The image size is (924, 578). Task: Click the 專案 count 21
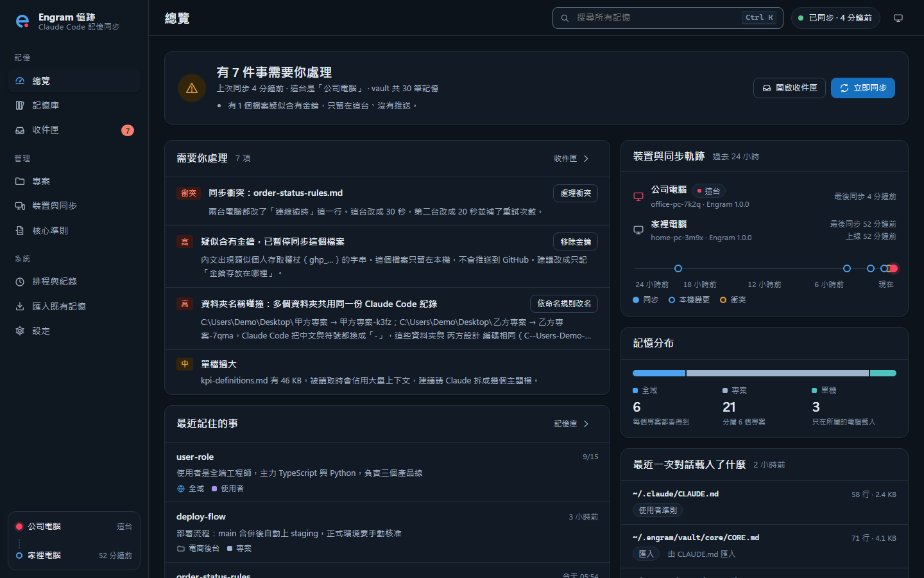[x=729, y=407]
